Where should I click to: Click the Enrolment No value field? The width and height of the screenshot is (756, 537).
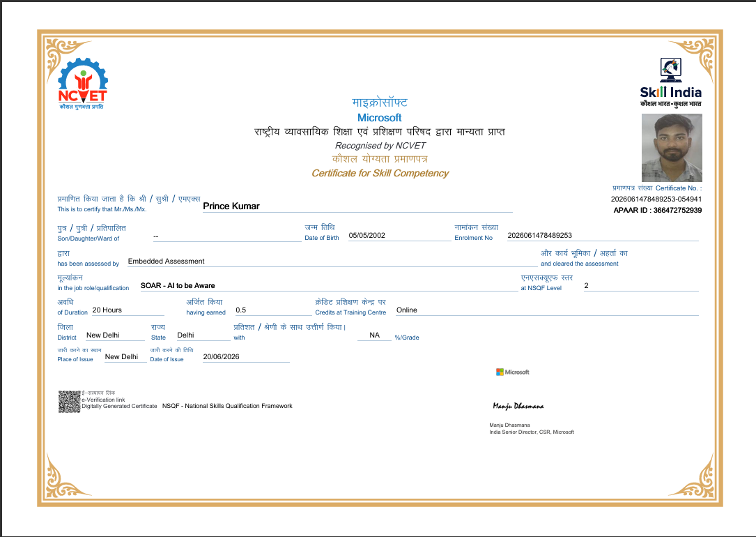[x=603, y=236]
